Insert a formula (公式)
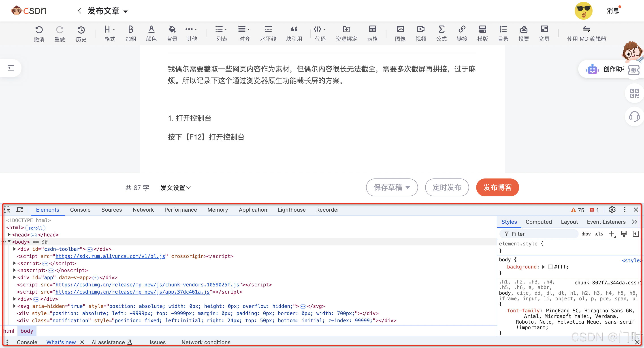The image size is (644, 348). (441, 33)
